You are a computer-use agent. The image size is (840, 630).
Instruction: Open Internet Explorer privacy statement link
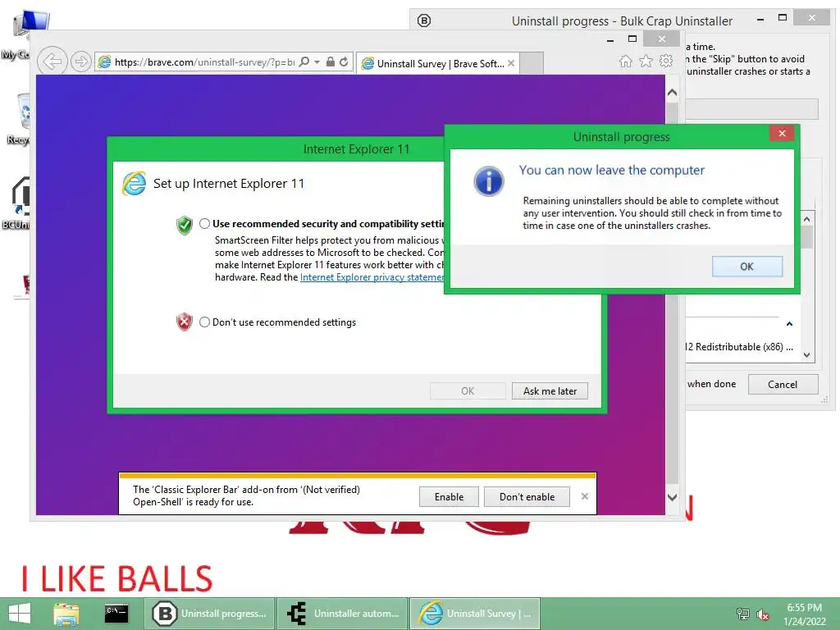[x=372, y=277]
